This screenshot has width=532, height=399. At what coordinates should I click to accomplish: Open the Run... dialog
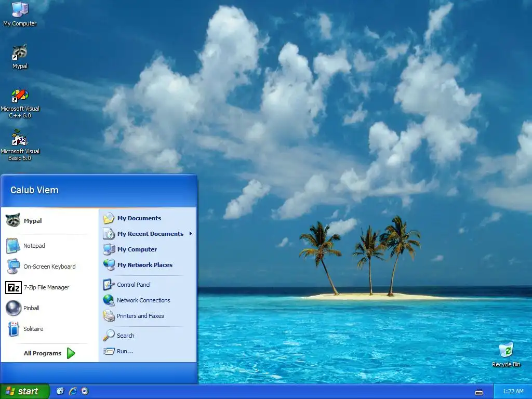[148, 351]
